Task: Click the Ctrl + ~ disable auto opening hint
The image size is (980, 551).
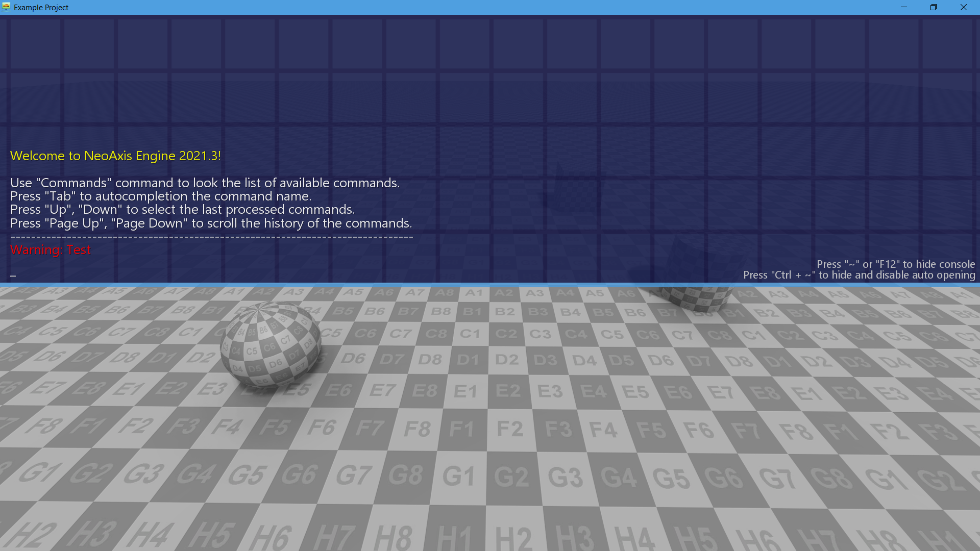Action: [x=859, y=275]
